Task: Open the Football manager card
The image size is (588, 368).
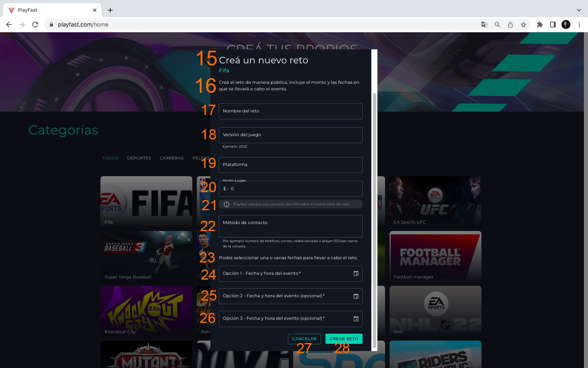Action: point(435,256)
